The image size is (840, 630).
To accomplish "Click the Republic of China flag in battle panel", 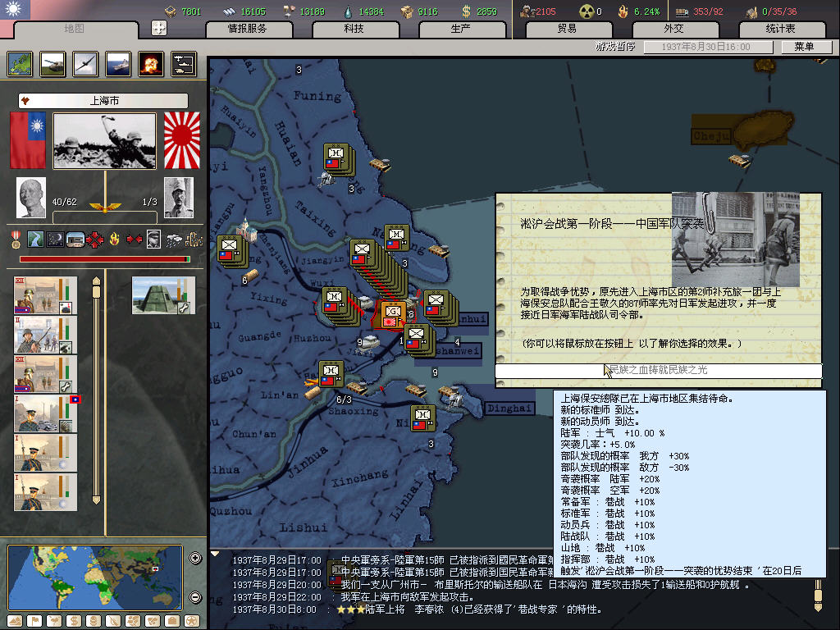I will point(28,140).
